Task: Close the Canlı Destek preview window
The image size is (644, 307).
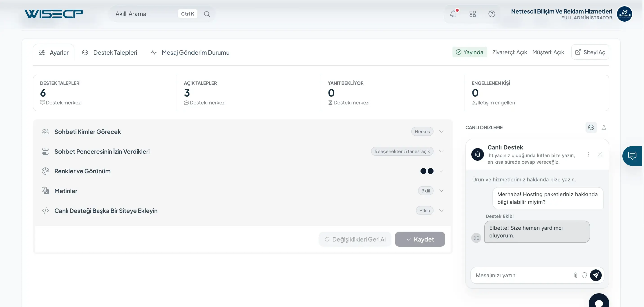Action: (x=600, y=154)
